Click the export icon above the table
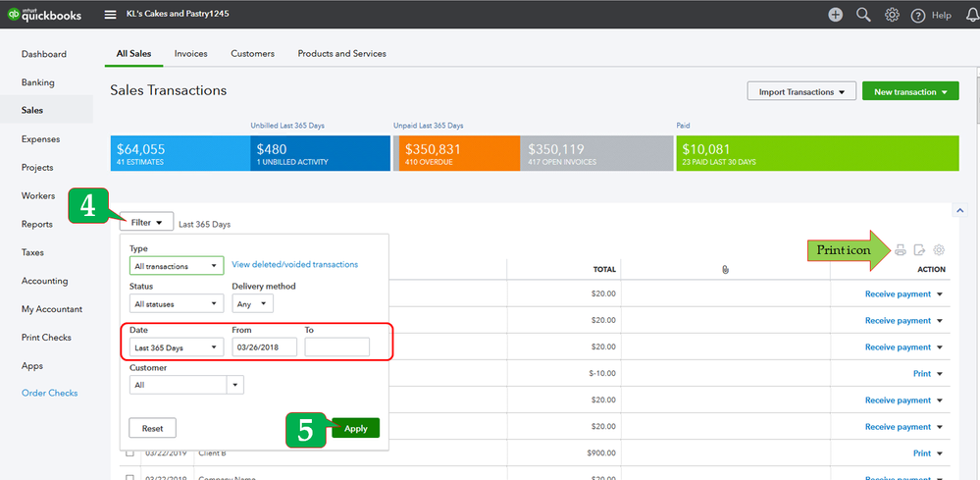The image size is (980, 480). coord(919,250)
